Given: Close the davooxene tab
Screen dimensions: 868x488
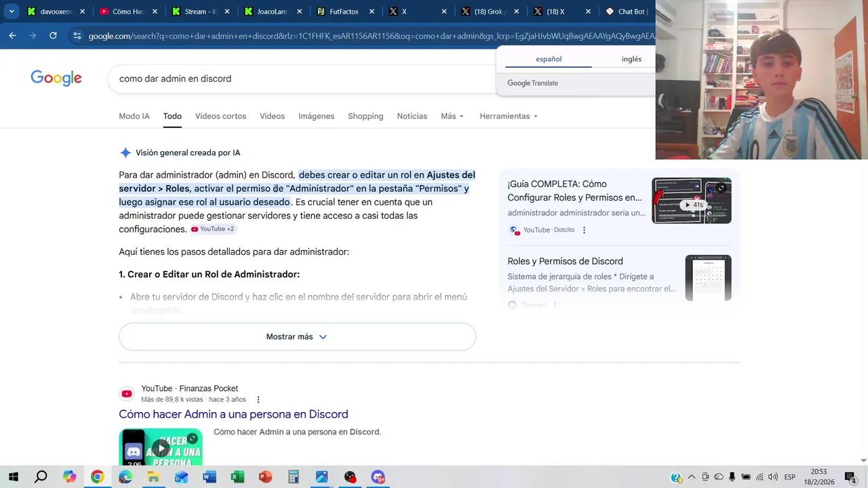Looking at the screenshot, I should tap(82, 12).
